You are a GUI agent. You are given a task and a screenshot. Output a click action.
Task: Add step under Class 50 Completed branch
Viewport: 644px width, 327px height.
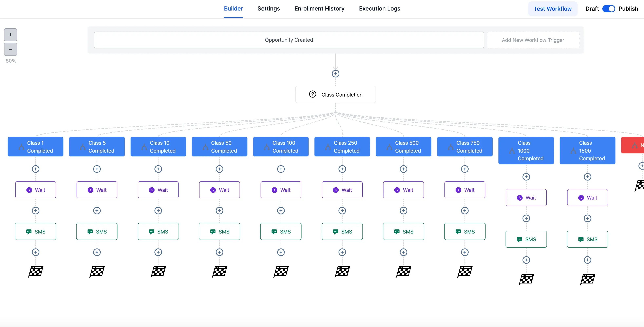(x=220, y=169)
